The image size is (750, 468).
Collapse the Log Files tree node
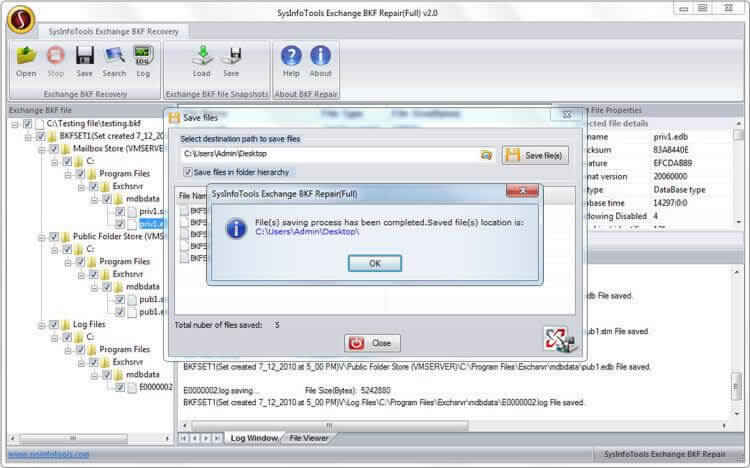pos(42,325)
